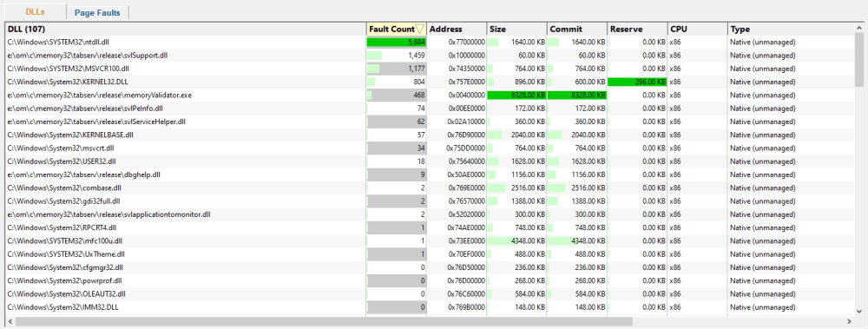Select the UxTheme.dll row

(431, 254)
